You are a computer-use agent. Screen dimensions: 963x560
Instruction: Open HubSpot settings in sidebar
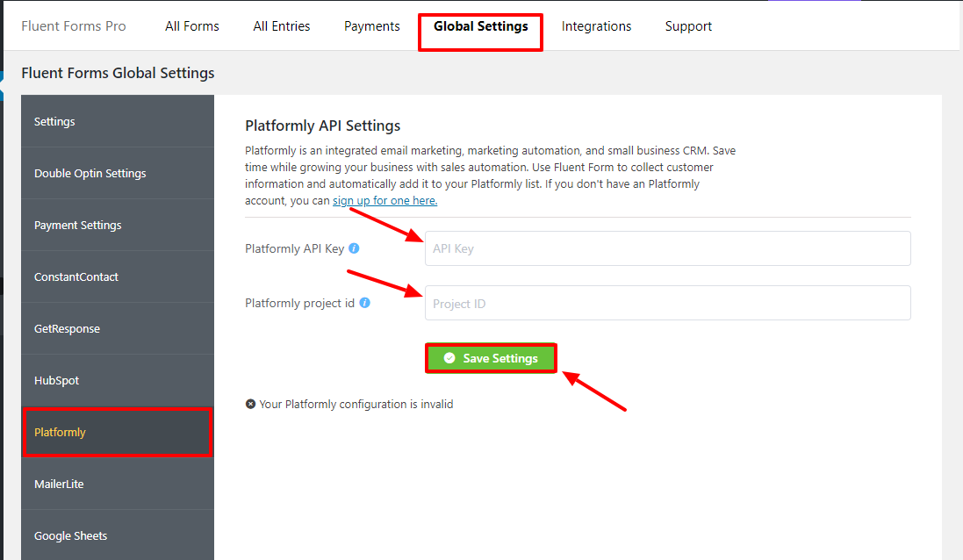point(57,380)
